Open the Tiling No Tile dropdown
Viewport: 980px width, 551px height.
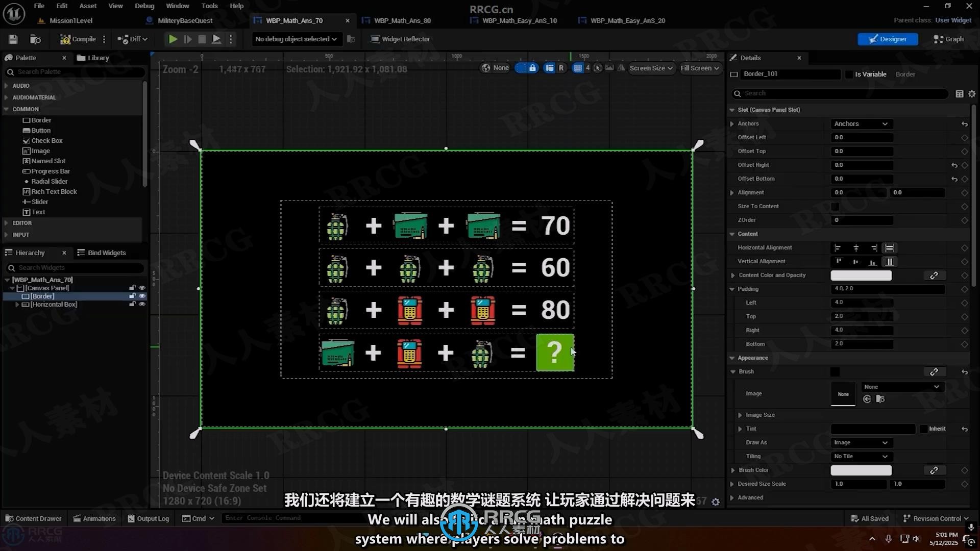pos(862,457)
